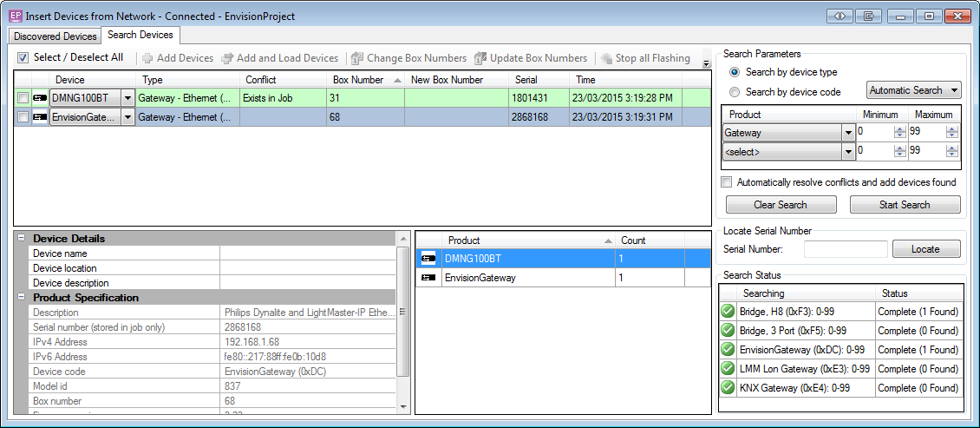This screenshot has width=980, height=428.
Task: Click the green check beside KNX Gateway
Action: (728, 387)
